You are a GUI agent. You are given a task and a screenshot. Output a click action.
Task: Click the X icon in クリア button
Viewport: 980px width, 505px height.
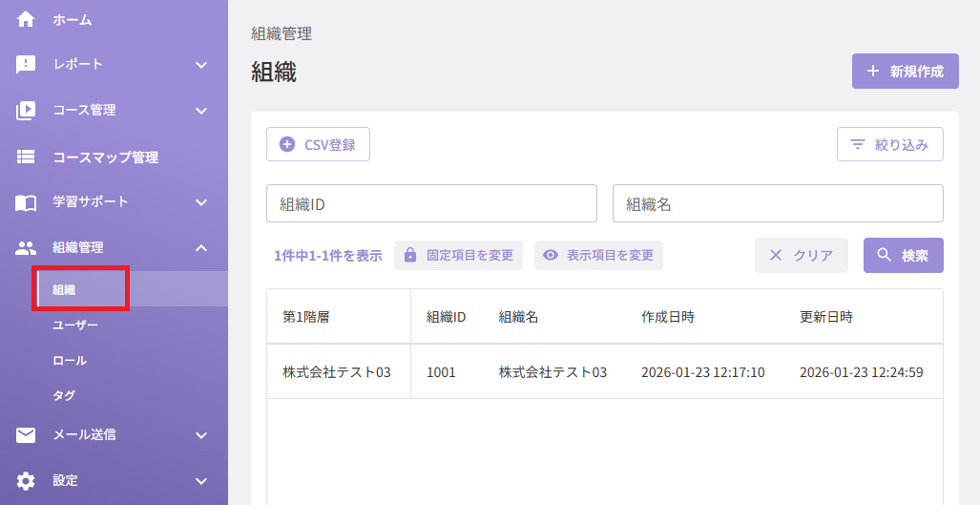pyautogui.click(x=776, y=255)
